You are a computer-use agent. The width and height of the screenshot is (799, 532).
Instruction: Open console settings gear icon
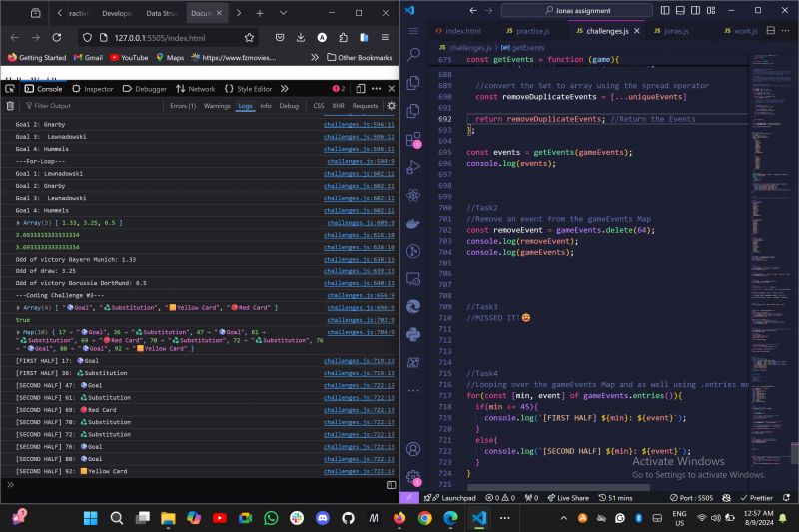point(391,105)
